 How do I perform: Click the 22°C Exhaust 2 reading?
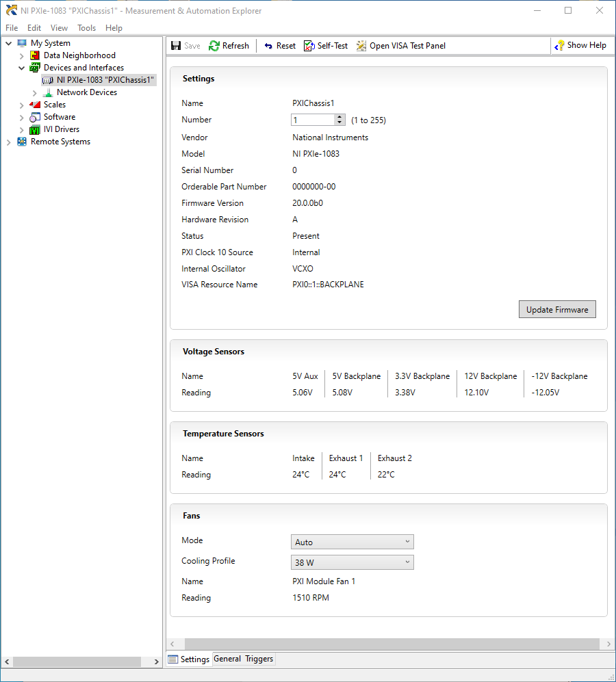386,475
